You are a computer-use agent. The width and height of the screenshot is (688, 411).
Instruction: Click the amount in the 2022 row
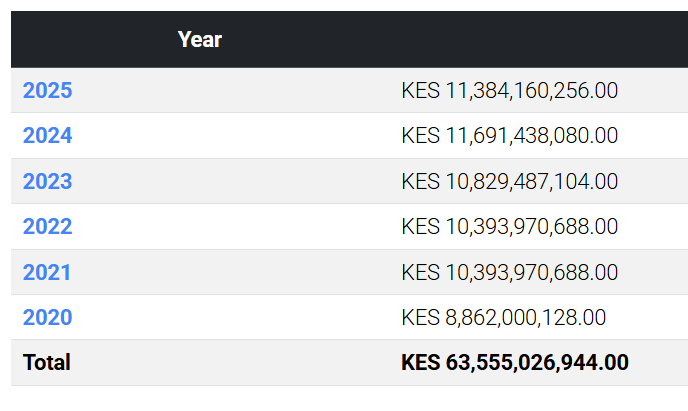tap(509, 227)
